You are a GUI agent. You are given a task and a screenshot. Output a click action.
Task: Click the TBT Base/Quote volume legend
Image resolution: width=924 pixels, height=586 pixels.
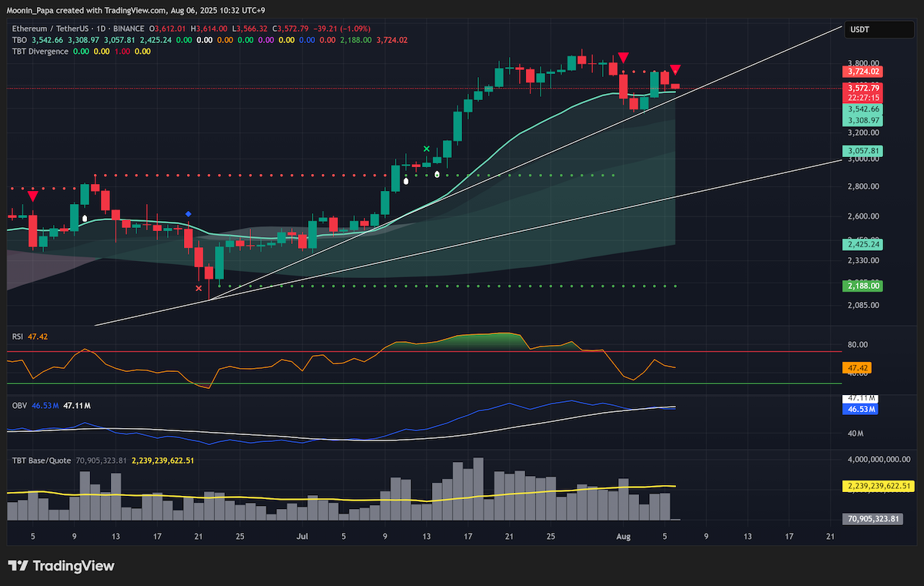41,460
